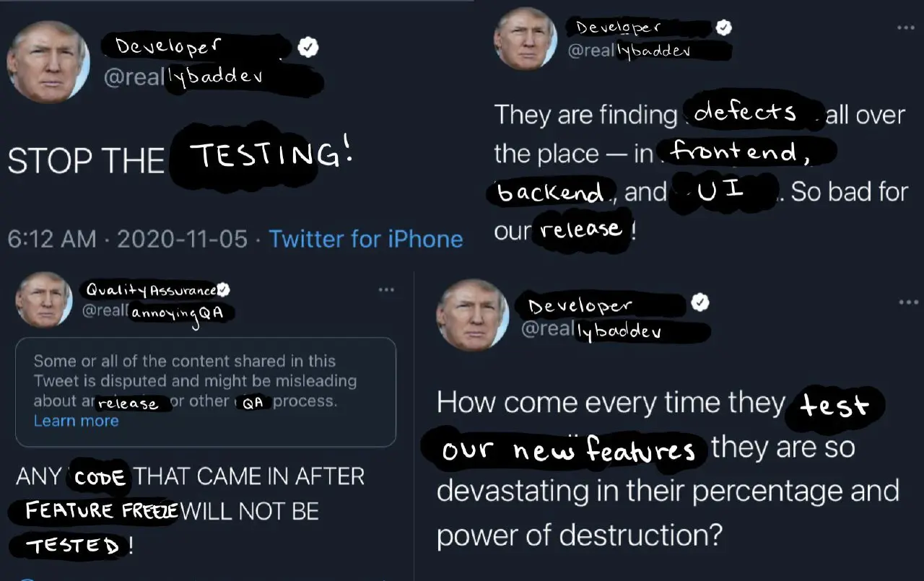Open avatar on Quality Assurance tweet

[44, 300]
